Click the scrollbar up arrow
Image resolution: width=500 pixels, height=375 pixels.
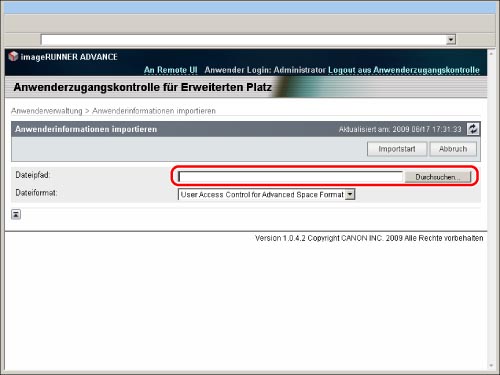(491, 53)
